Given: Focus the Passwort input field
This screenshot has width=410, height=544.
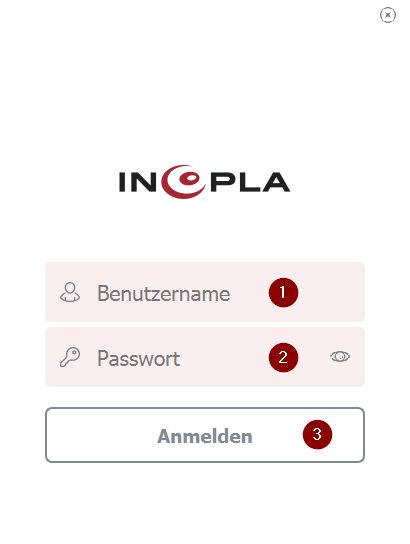Looking at the screenshot, I should pos(205,357).
